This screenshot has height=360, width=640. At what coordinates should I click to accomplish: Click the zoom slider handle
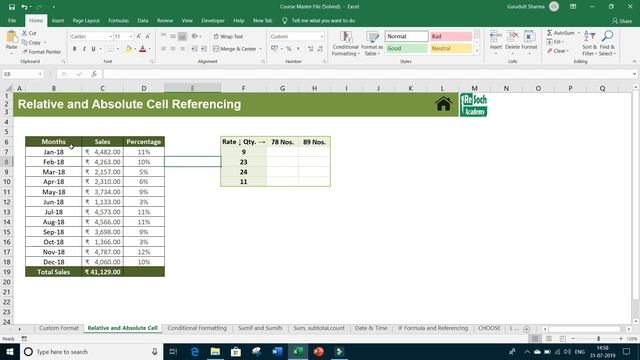[598, 339]
